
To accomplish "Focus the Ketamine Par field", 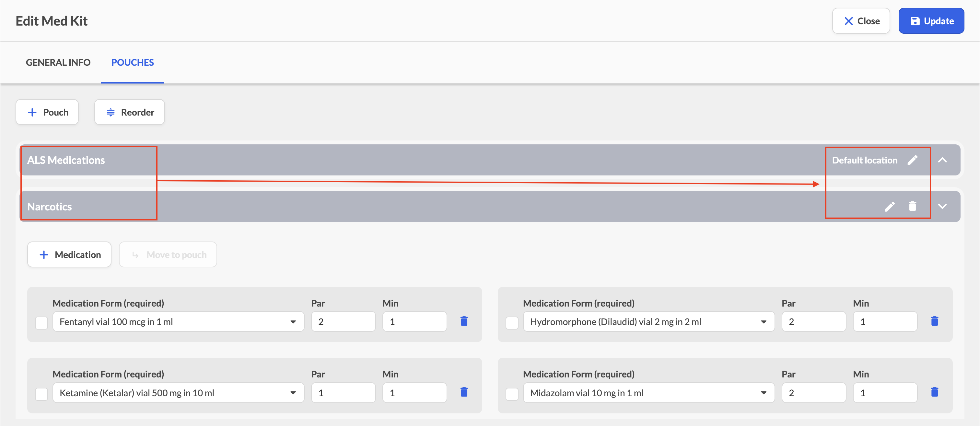I will coord(343,393).
